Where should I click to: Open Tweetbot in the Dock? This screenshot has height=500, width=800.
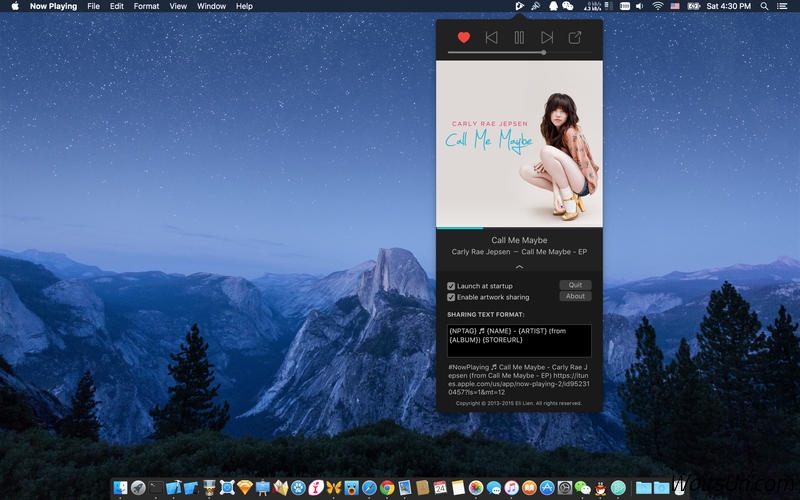point(352,488)
